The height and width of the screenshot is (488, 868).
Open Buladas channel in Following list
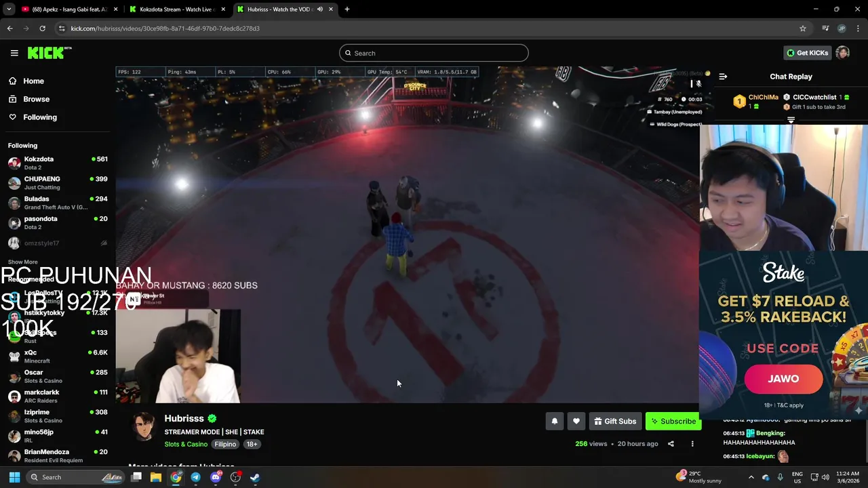[57, 203]
